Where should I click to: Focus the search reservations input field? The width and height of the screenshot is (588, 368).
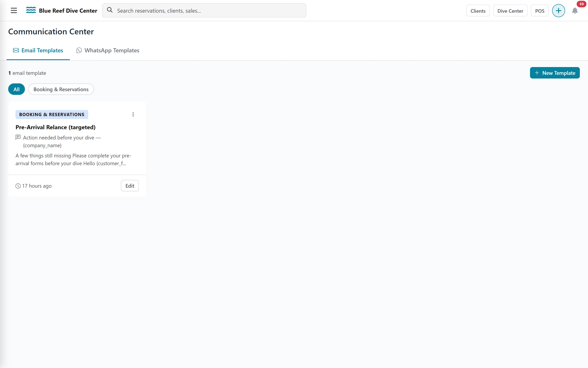[x=204, y=10]
